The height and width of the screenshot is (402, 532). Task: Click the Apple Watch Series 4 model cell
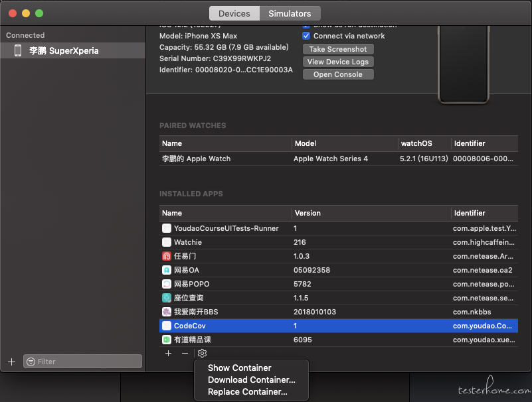click(x=331, y=159)
